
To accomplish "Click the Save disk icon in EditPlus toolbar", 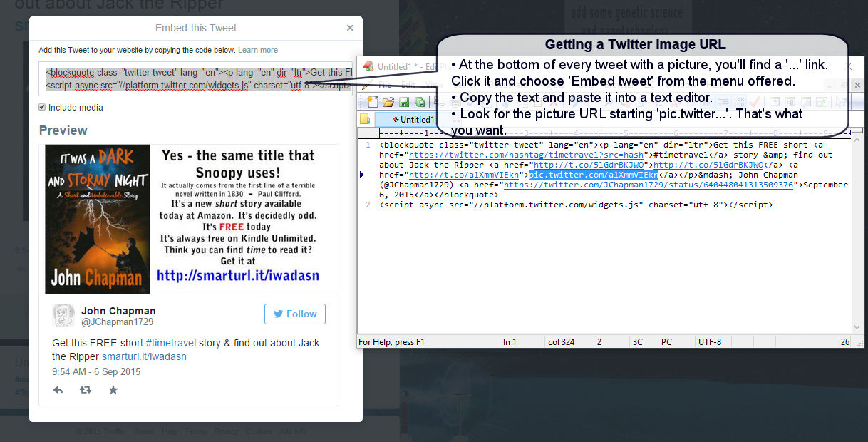I will [x=404, y=102].
